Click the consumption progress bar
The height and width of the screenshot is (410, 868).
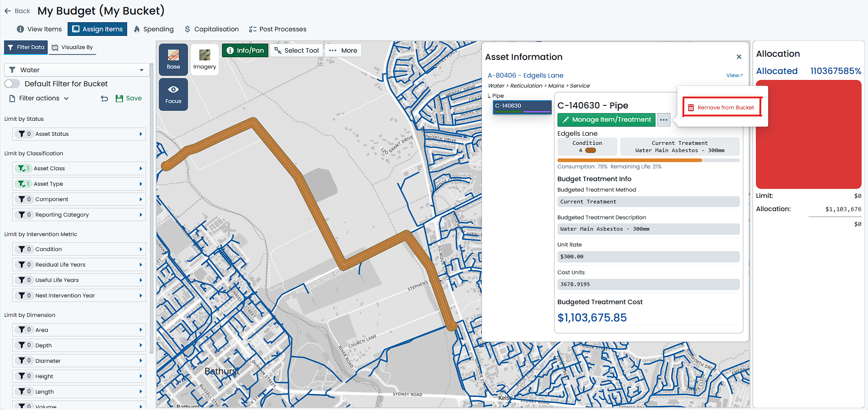648,160
